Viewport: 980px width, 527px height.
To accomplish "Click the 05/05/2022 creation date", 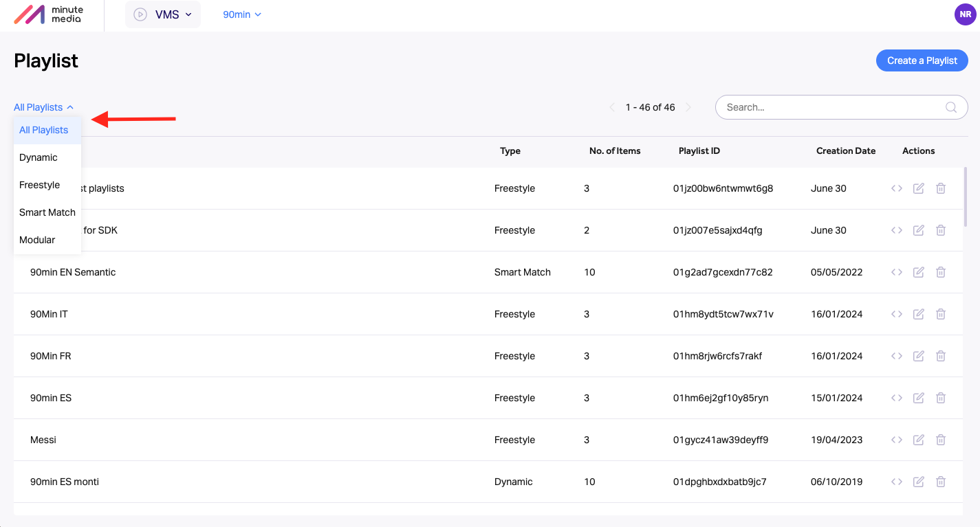I will coord(836,272).
